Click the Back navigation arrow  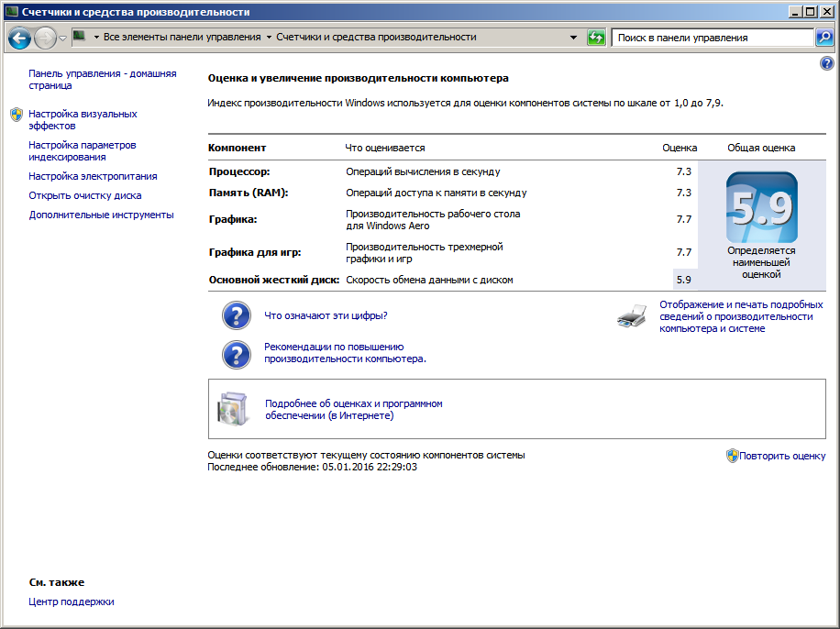tap(19, 38)
